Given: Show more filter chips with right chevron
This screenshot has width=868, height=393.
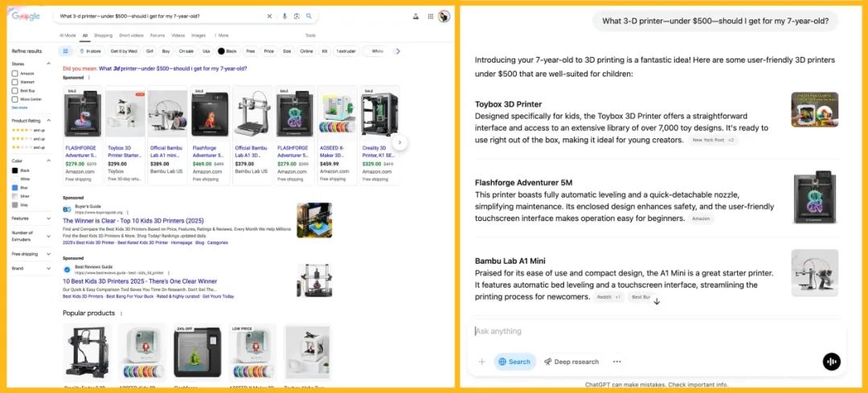Looking at the screenshot, I should point(398,51).
